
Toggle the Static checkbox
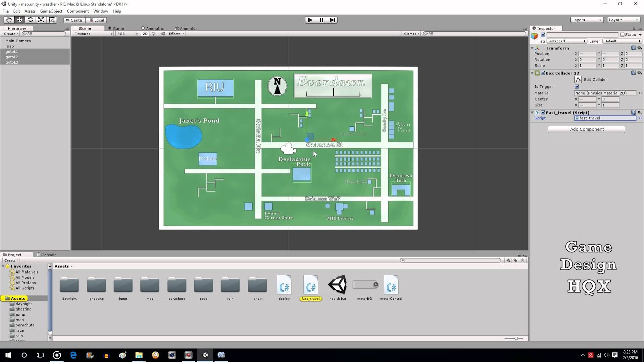pyautogui.click(x=622, y=35)
